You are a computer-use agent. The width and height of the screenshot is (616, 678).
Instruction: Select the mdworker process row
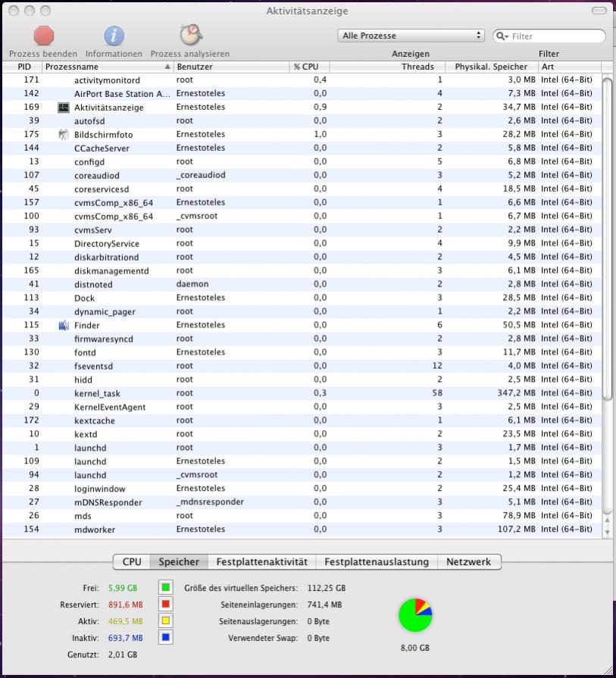pos(302,530)
